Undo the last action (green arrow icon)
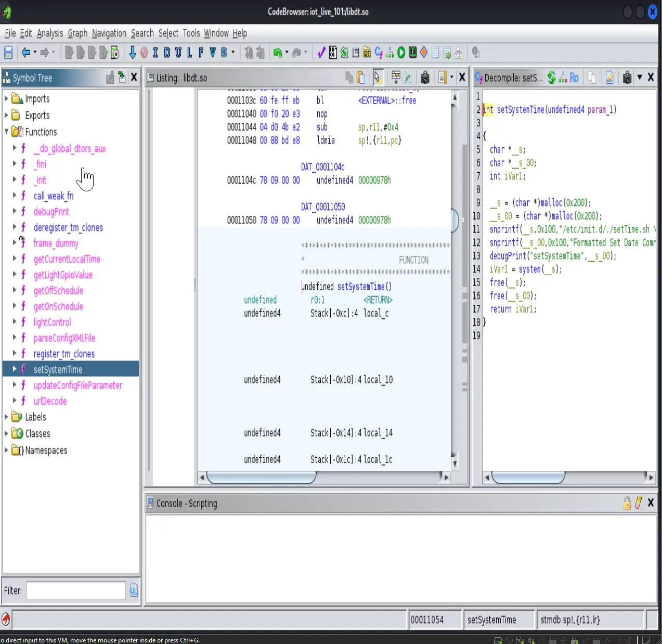The height and width of the screenshot is (644, 662). pos(278,52)
